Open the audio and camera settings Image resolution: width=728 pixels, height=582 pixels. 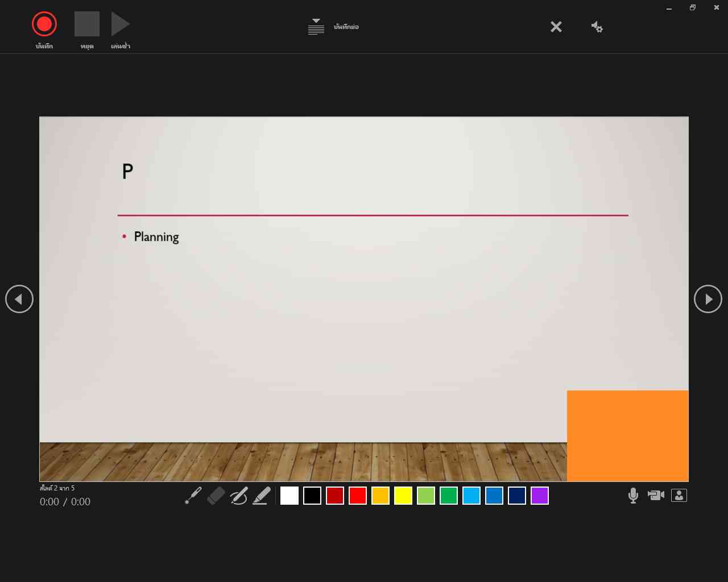597,27
